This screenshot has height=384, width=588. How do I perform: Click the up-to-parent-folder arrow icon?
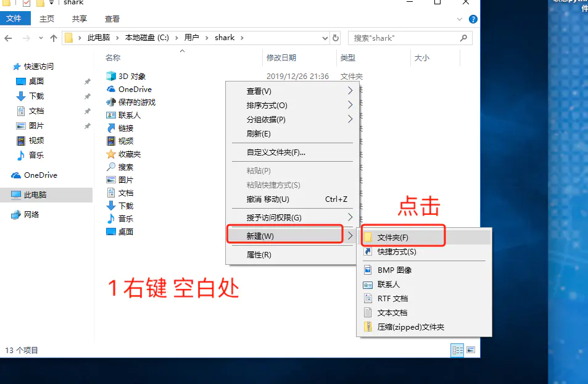(54, 38)
